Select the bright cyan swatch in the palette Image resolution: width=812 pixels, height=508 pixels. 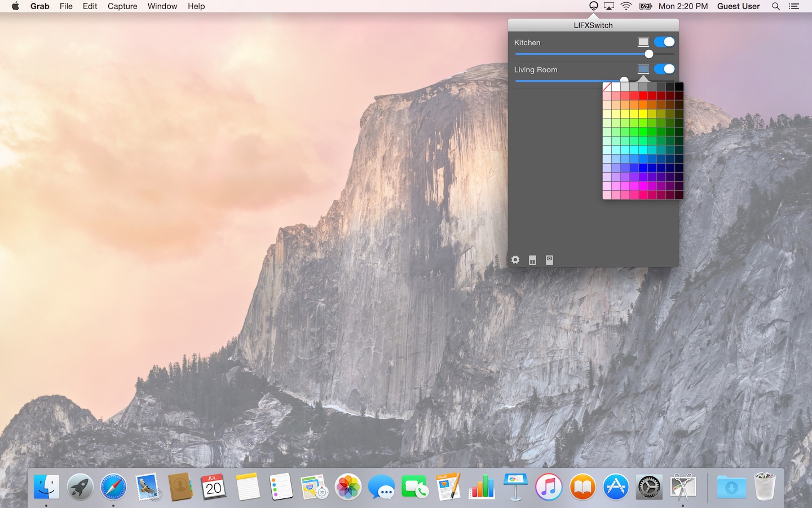pos(643,150)
